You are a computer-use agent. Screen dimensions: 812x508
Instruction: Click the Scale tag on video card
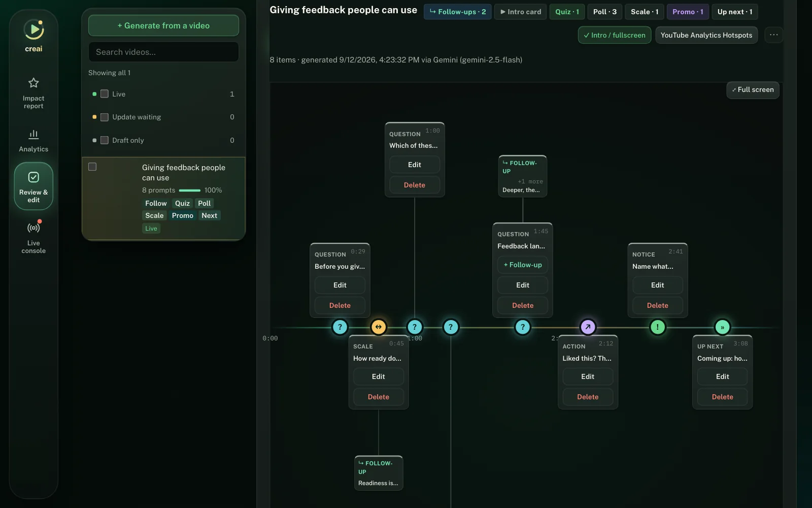(x=154, y=215)
